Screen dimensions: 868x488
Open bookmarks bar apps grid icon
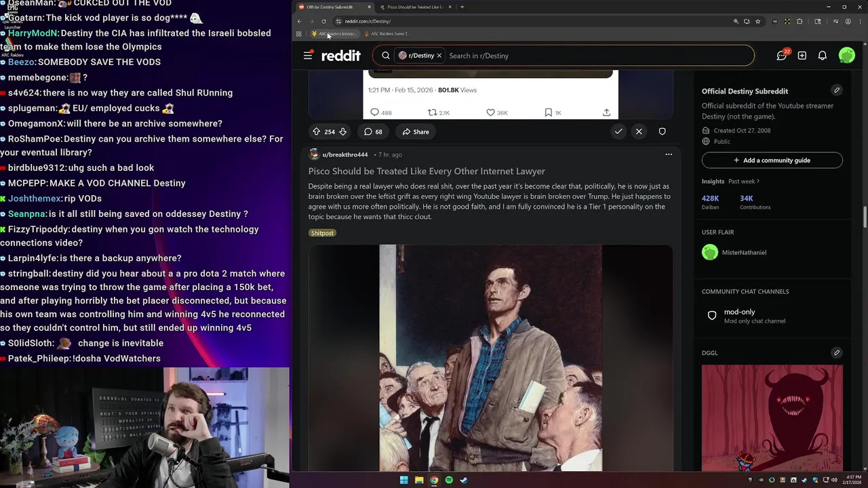298,33
